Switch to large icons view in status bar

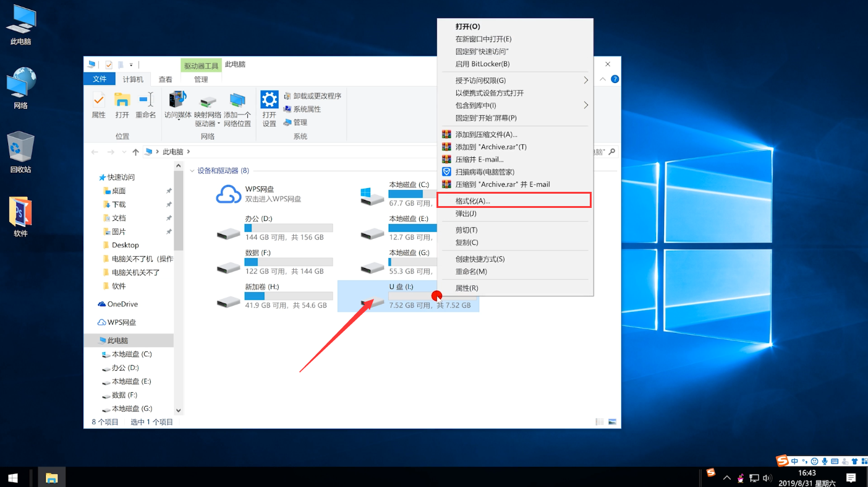pos(612,422)
